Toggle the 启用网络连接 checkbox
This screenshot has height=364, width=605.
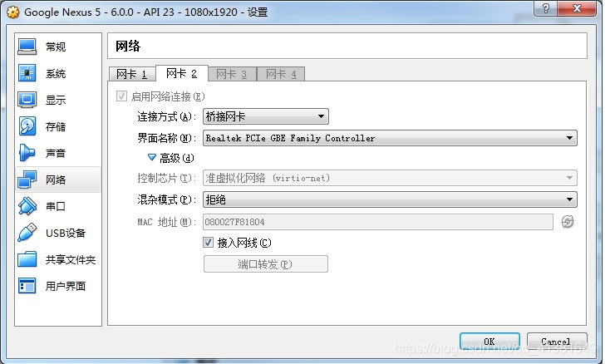coord(121,96)
